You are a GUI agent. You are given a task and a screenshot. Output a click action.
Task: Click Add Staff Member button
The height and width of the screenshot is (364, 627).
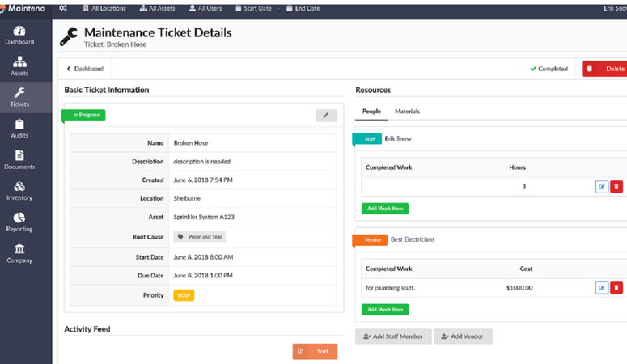[x=393, y=336]
